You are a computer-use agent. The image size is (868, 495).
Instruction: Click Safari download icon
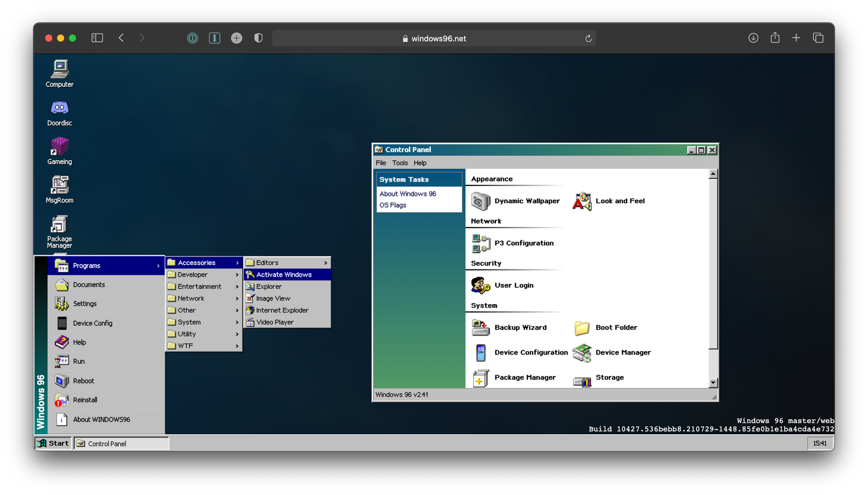point(753,38)
